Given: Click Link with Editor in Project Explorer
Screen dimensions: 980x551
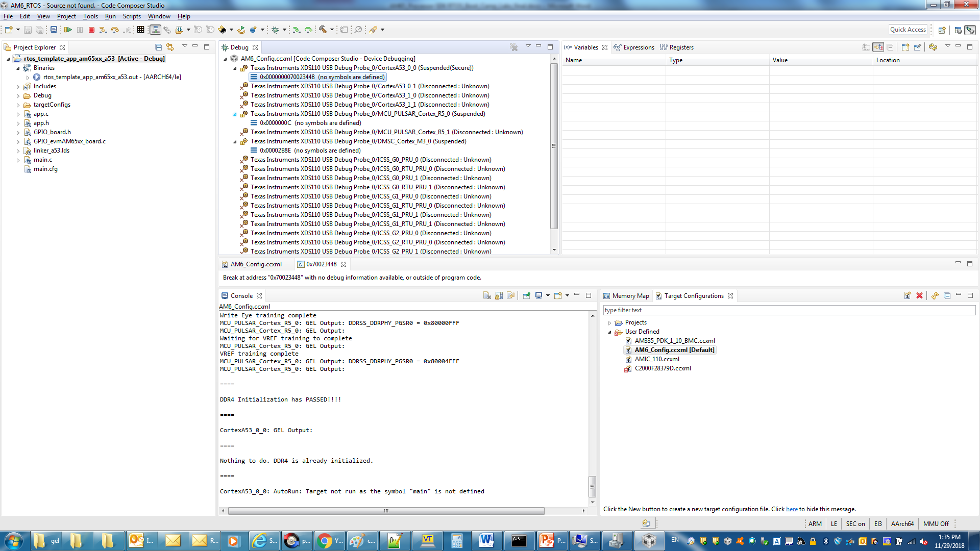Looking at the screenshot, I should coord(170,47).
